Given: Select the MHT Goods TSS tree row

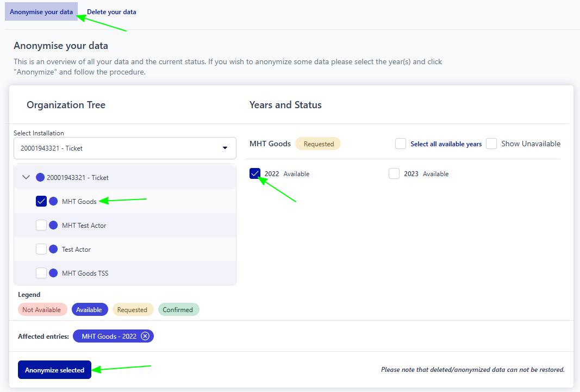Looking at the screenshot, I should tap(85, 273).
